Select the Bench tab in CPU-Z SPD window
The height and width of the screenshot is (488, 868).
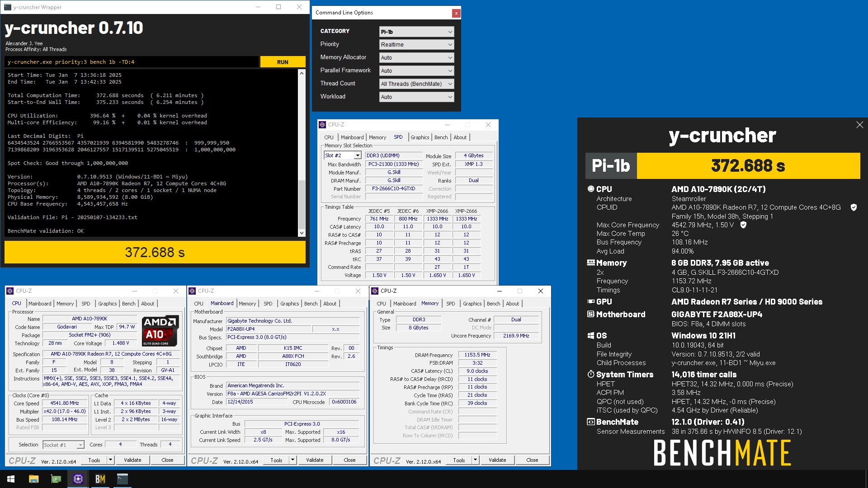coord(441,137)
